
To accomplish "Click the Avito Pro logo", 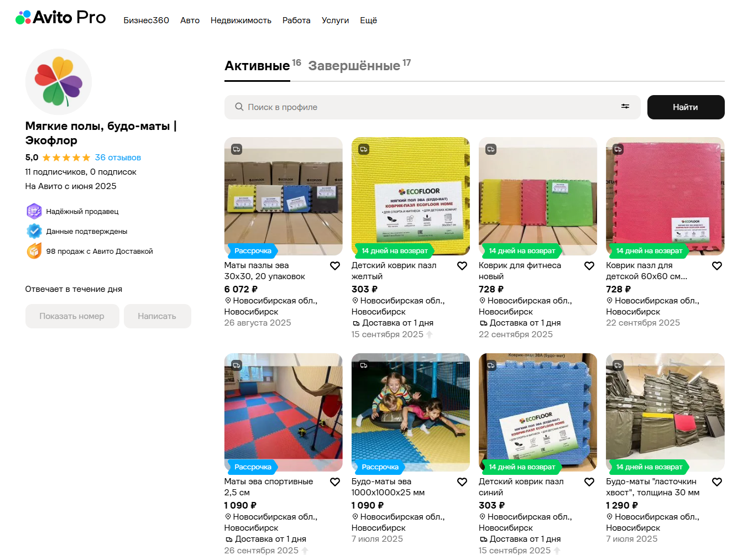I will (60, 18).
